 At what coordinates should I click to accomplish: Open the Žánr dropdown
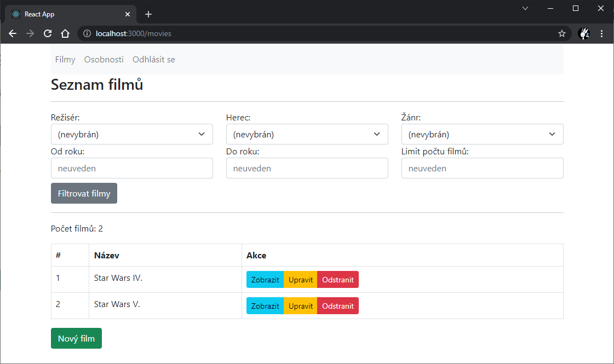(x=482, y=134)
